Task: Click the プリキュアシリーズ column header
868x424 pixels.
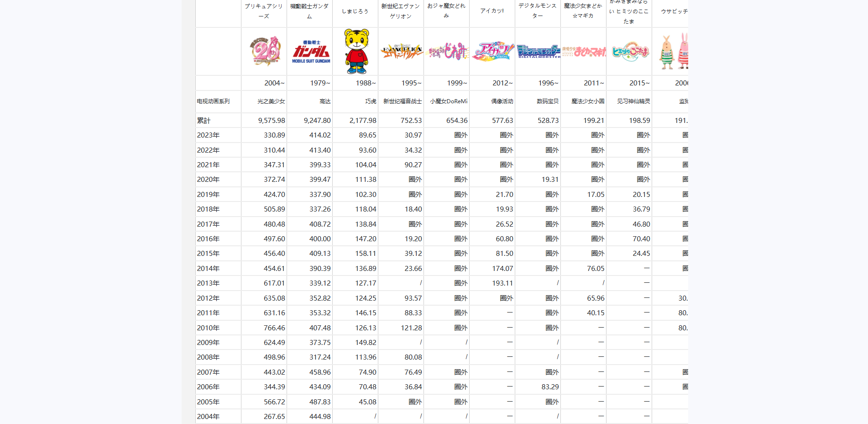Action: click(264, 11)
